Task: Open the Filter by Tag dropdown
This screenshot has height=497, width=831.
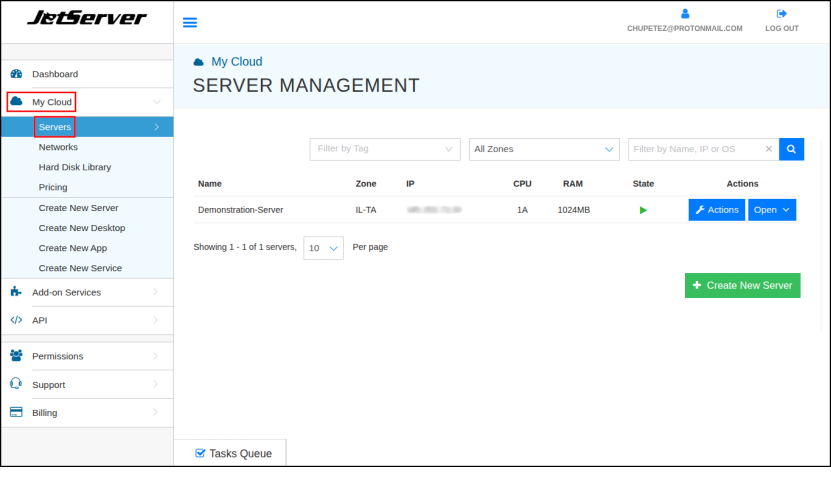Action: coord(384,149)
